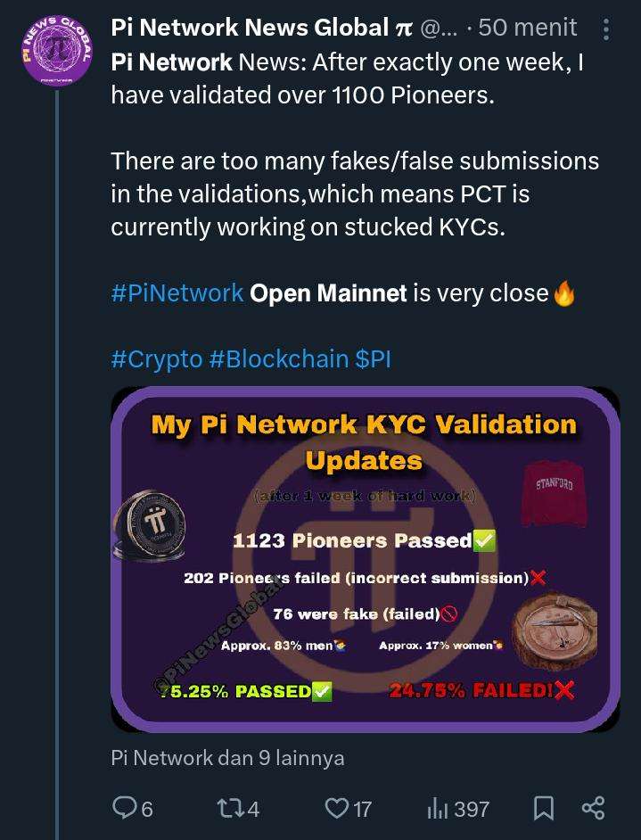View post analytics bar chart icon
Image resolution: width=641 pixels, height=840 pixels.
coord(438,808)
